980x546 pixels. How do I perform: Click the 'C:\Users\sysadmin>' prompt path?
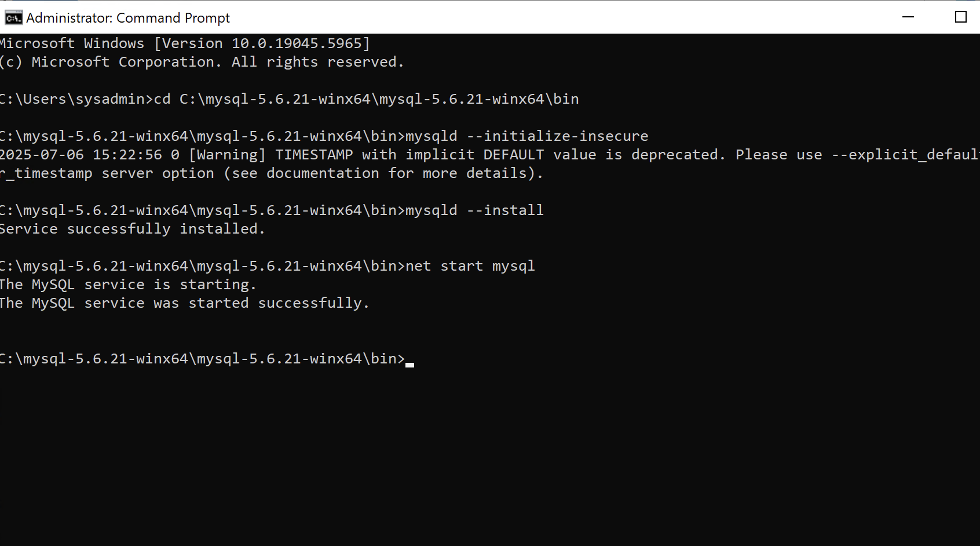click(76, 99)
